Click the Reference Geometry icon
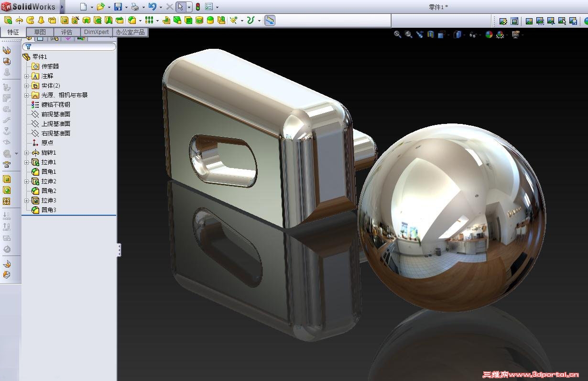This screenshot has width=588, height=381. coord(234,20)
